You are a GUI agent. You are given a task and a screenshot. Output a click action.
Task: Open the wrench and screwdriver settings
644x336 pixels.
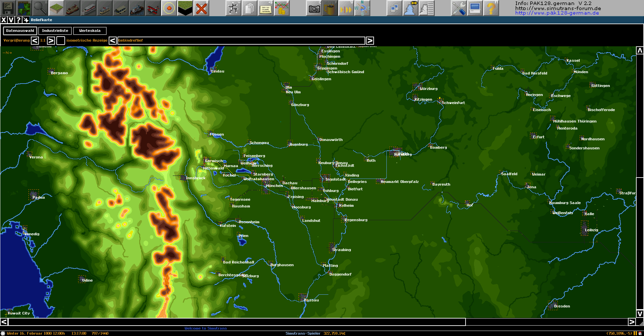458,8
